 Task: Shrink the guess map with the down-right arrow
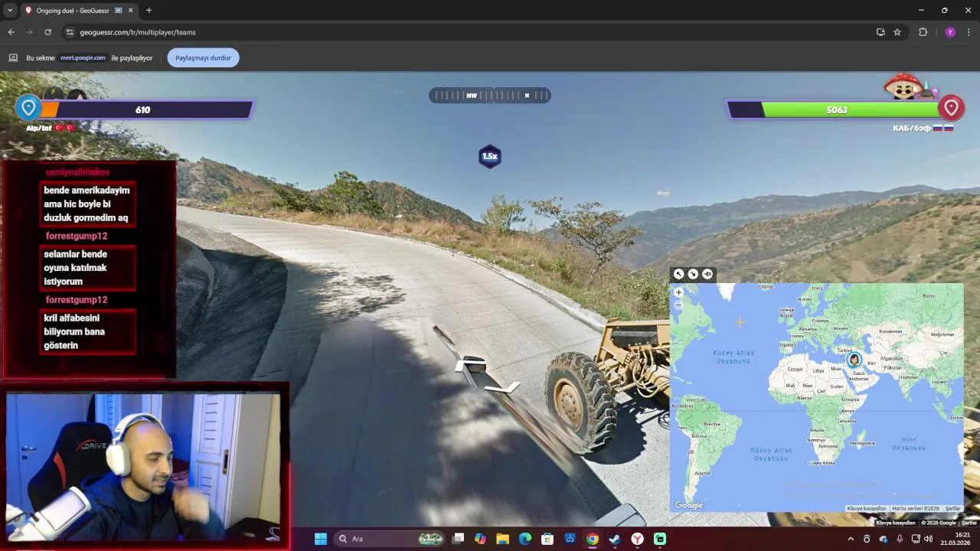(x=693, y=274)
